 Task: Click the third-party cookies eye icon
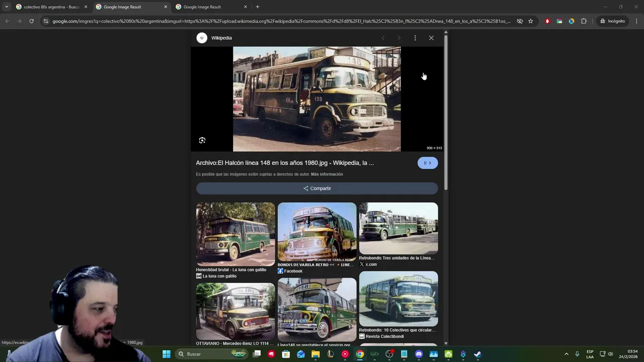click(x=520, y=21)
